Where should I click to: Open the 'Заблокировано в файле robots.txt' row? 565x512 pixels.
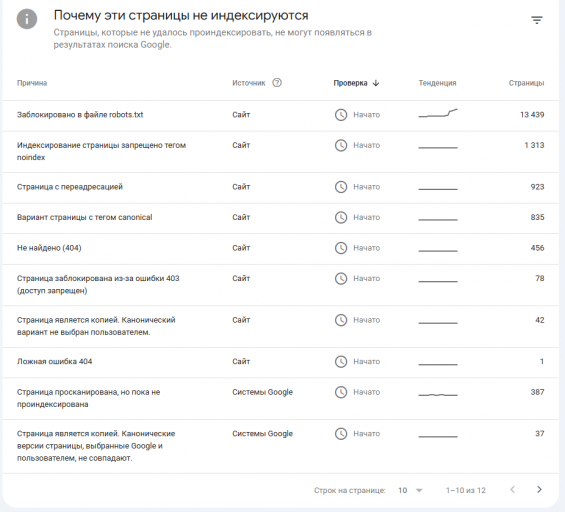(x=280, y=116)
